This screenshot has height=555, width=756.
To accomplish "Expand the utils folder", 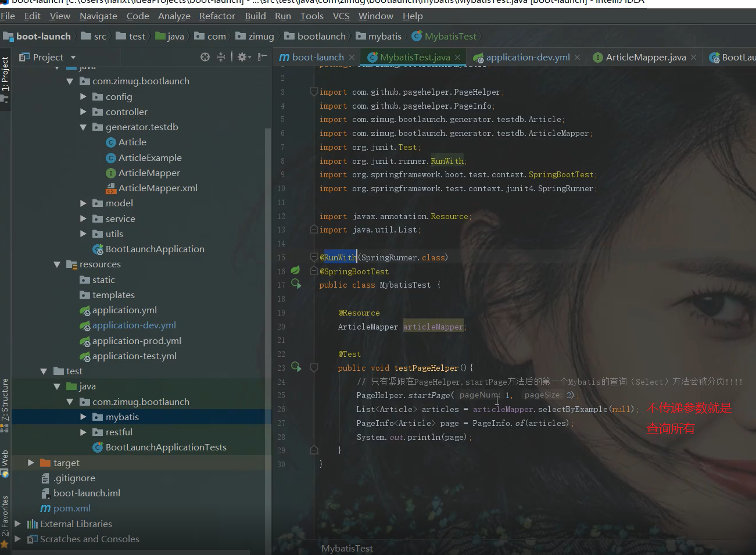I will coord(83,234).
